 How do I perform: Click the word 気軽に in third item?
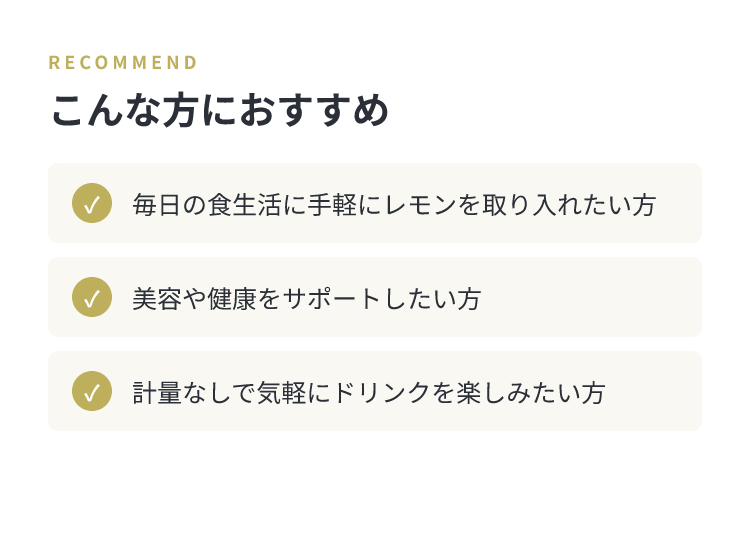click(294, 393)
